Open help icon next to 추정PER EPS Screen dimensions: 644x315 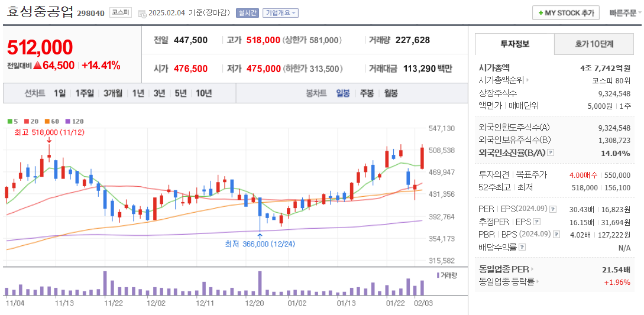coord(537,222)
